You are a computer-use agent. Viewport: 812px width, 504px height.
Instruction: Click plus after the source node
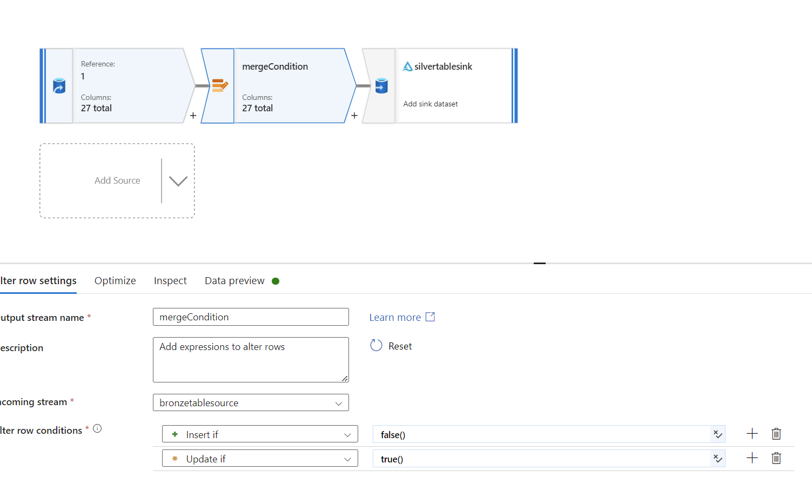193,116
